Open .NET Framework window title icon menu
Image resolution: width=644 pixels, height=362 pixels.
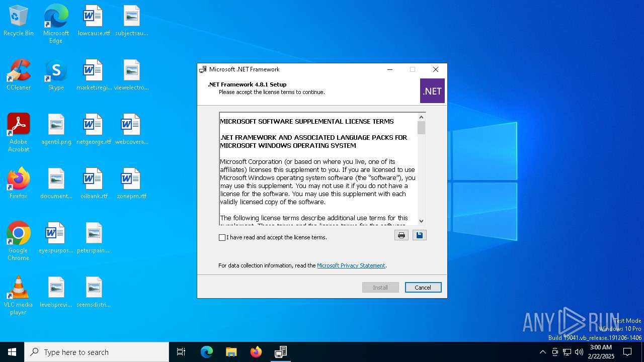(203, 69)
